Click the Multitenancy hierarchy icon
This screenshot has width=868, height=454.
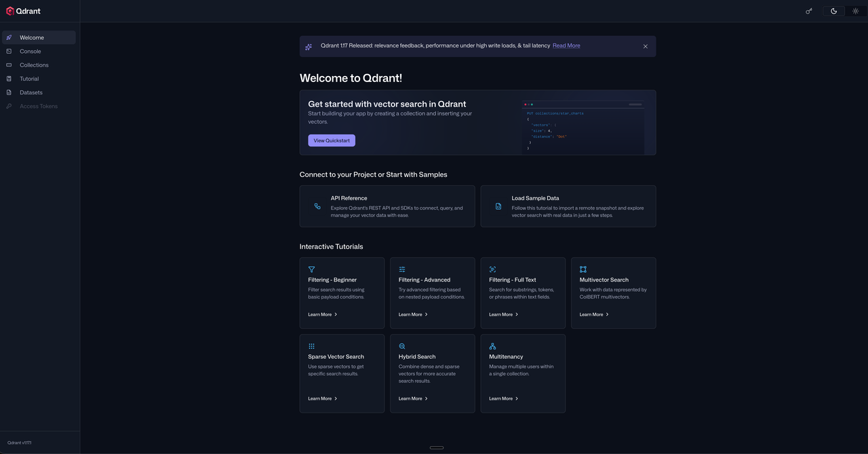pyautogui.click(x=492, y=346)
